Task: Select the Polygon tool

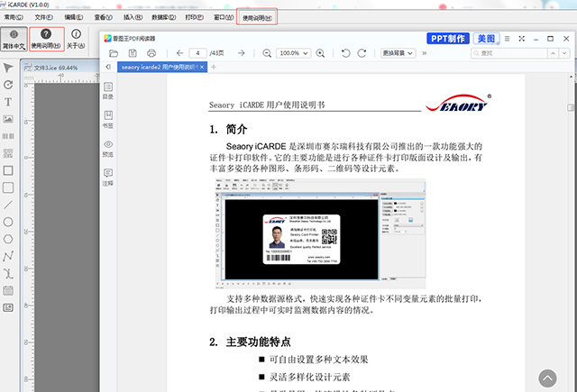Action: (x=8, y=239)
